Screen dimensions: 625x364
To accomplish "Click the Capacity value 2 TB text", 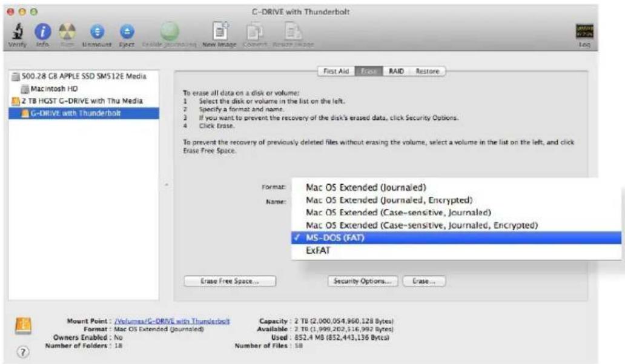I will pos(344,321).
